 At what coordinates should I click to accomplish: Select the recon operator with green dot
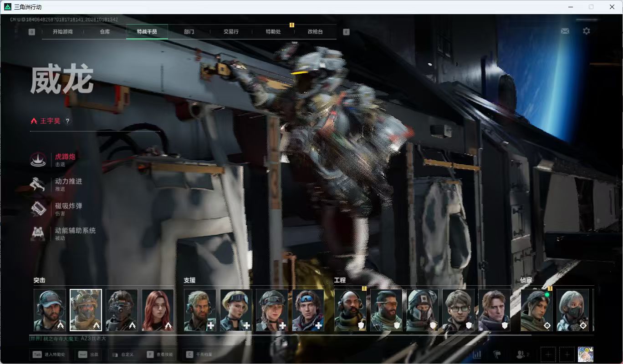tap(536, 310)
